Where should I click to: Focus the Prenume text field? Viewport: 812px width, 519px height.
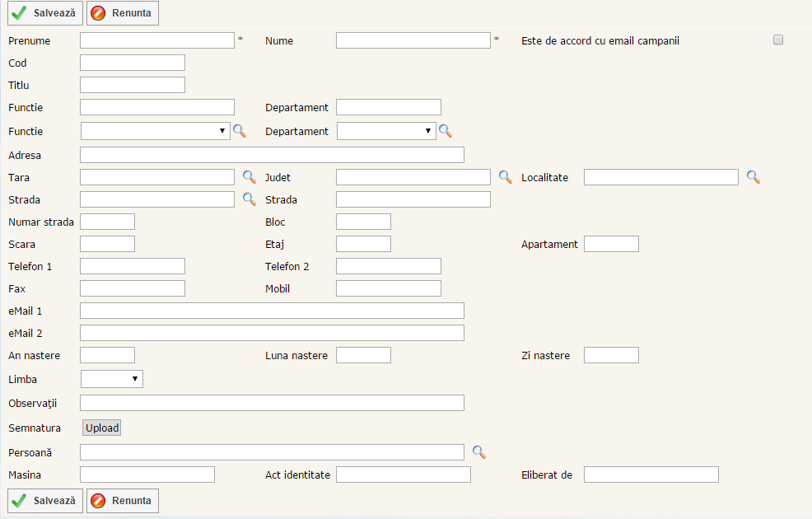[157, 40]
